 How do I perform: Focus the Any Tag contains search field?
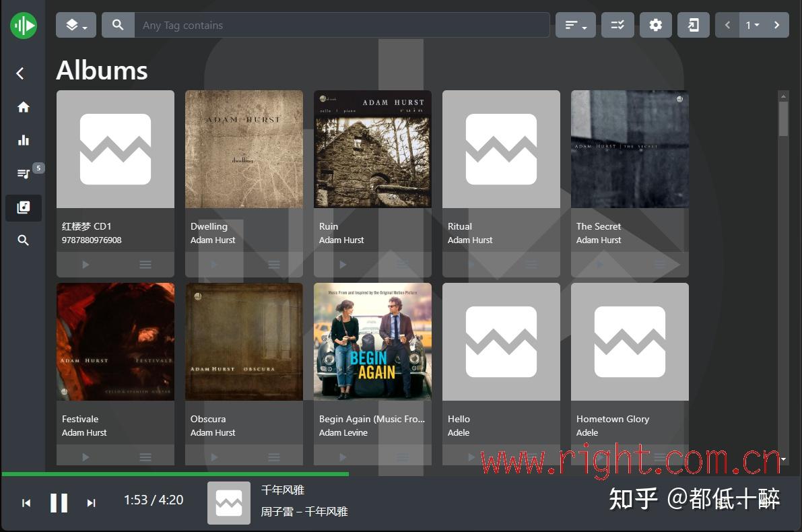coord(341,25)
